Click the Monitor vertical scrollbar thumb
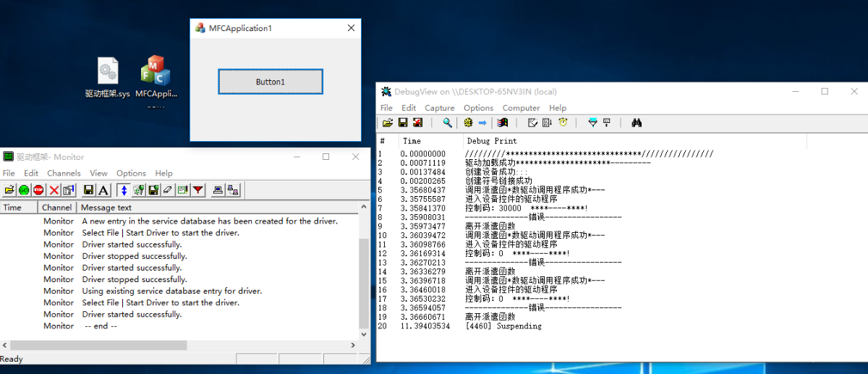Image resolution: width=868 pixels, height=374 pixels. [x=363, y=283]
